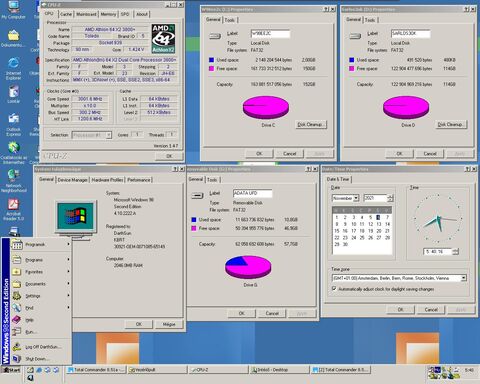Screen dimensions: 480x384
Task: Switch to the Memory tab in CPU-Z
Action: tap(108, 14)
